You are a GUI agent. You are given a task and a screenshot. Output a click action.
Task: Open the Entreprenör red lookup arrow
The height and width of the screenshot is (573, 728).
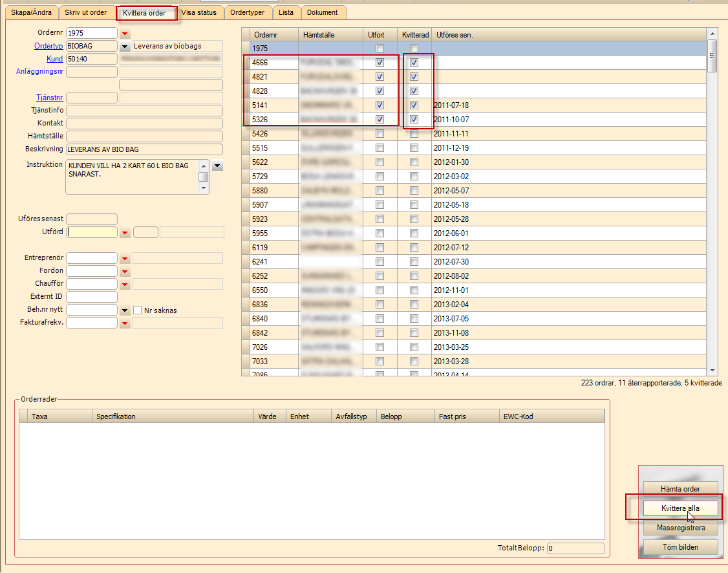pyautogui.click(x=125, y=259)
